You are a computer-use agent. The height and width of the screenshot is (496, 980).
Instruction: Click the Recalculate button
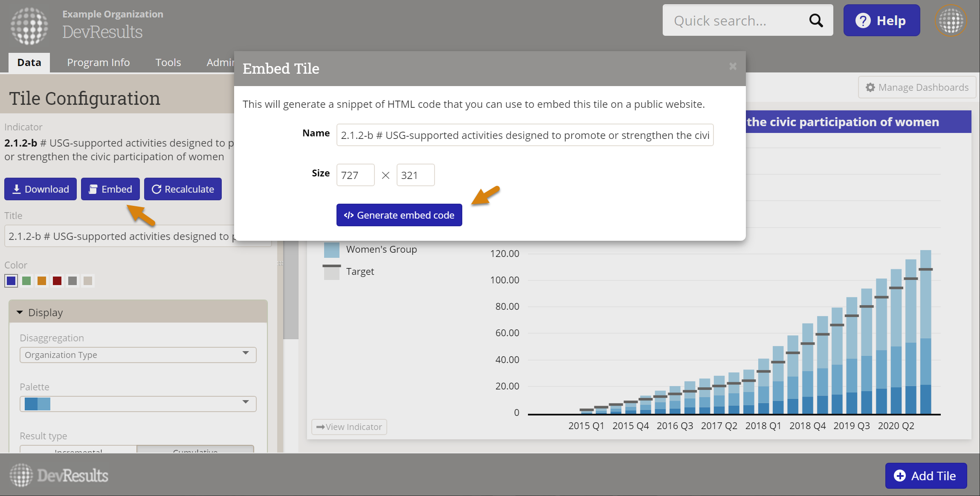(183, 189)
